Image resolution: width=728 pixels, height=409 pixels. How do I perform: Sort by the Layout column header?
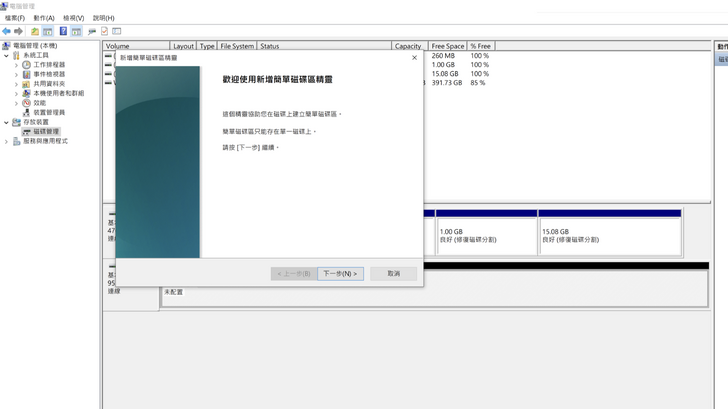(x=183, y=46)
